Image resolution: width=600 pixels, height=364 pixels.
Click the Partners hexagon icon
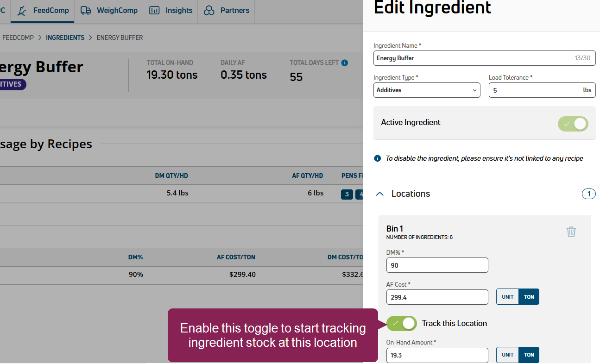point(209,10)
